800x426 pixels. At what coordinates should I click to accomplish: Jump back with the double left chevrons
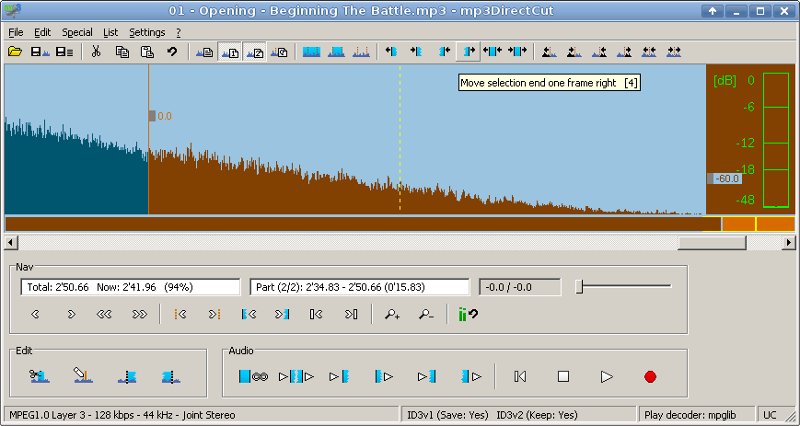105,314
